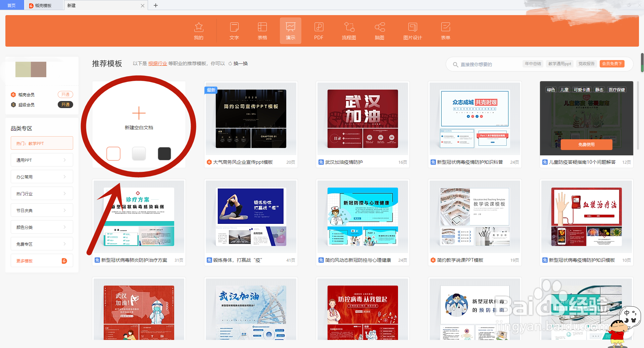Select the 表单 form icon
This screenshot has width=644, height=348.
pos(445,31)
